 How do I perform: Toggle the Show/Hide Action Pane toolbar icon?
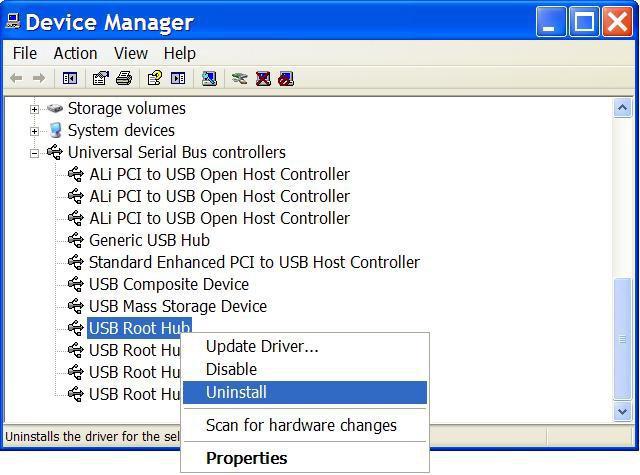[x=178, y=78]
